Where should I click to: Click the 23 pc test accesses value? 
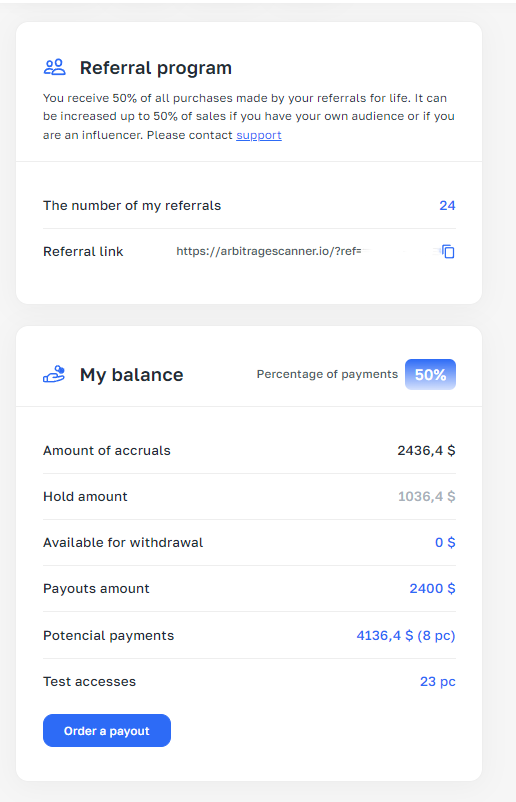coord(438,681)
